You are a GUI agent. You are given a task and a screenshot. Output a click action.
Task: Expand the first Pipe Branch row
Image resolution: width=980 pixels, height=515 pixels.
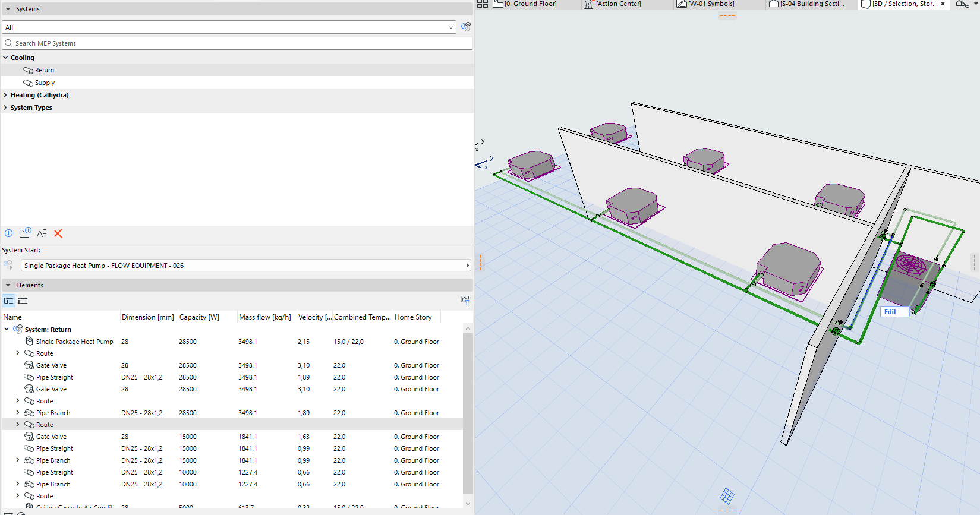pyautogui.click(x=17, y=412)
